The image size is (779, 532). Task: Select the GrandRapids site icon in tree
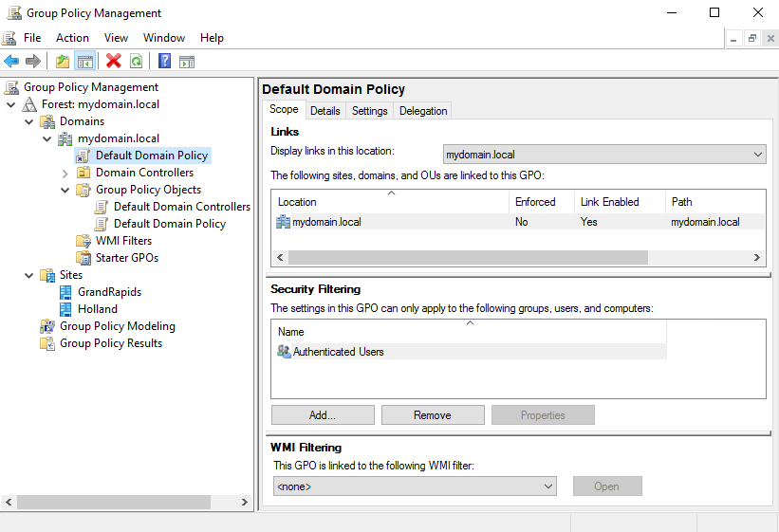coord(65,292)
